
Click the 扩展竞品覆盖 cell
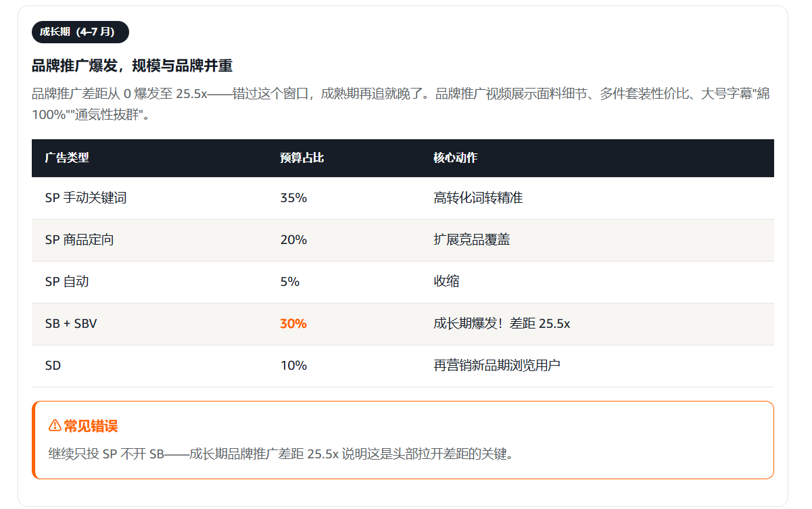click(x=472, y=240)
